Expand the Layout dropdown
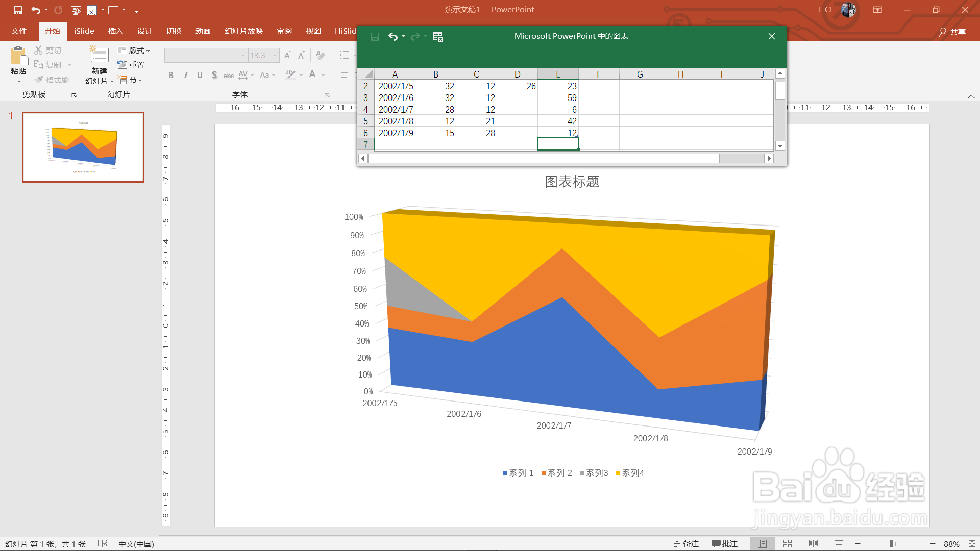 134,50
